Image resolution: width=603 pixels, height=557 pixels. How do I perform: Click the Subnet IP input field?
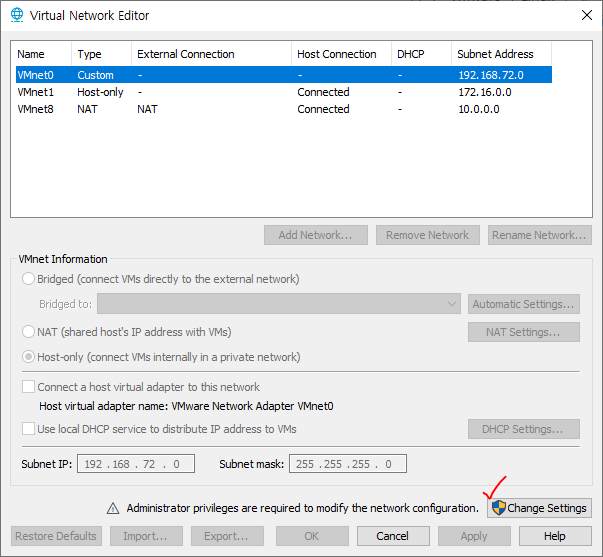coord(136,464)
